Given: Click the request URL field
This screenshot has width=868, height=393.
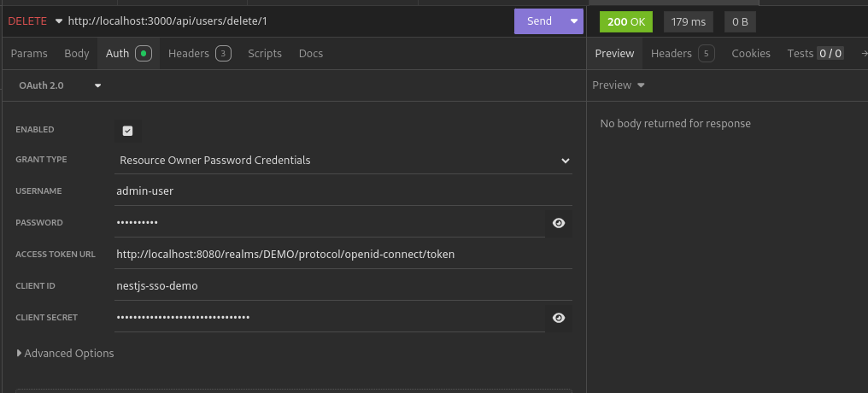Looking at the screenshot, I should point(288,21).
